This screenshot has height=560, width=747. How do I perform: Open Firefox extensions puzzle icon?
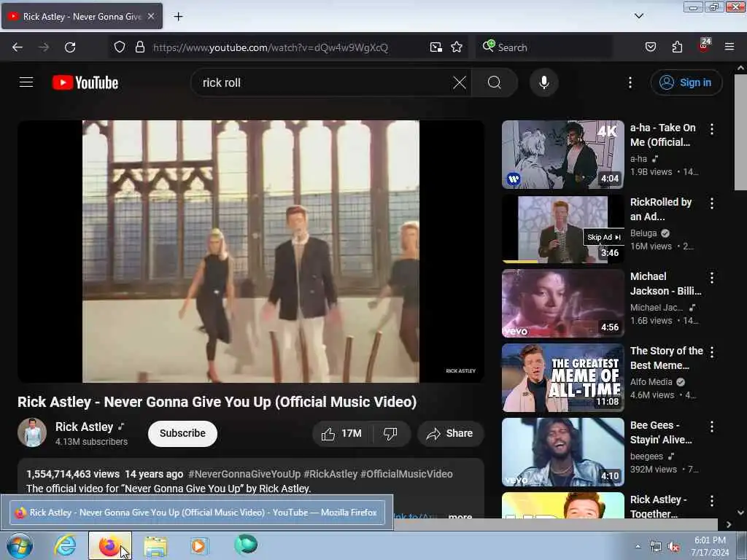pyautogui.click(x=677, y=47)
